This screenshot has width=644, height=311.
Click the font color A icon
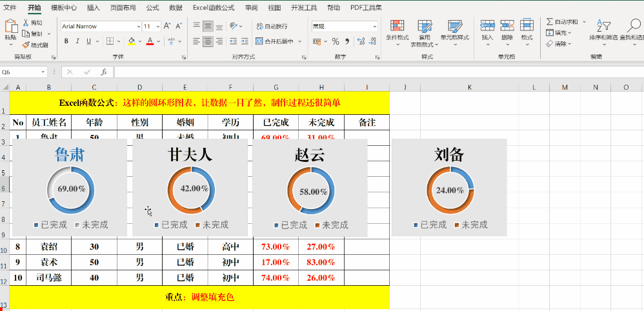coord(150,41)
